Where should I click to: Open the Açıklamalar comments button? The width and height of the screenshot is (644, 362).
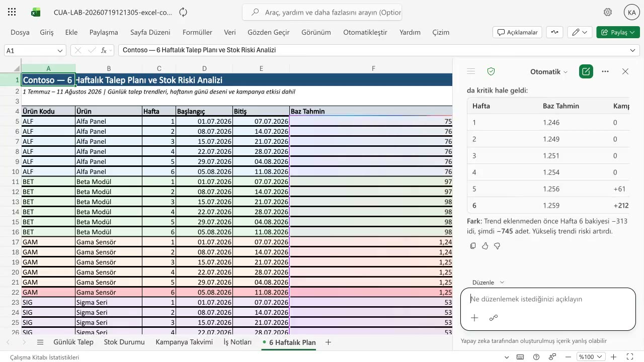click(517, 32)
